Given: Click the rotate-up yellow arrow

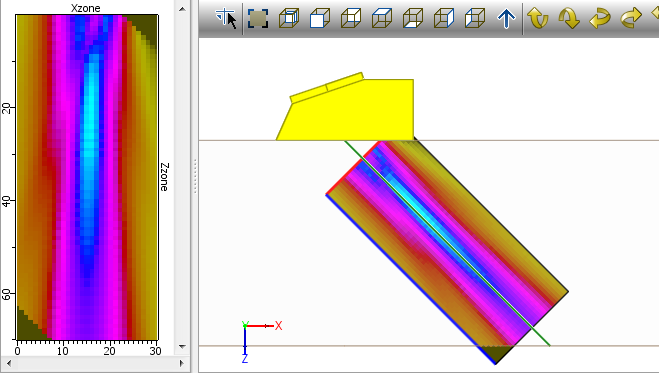Looking at the screenshot, I should [x=538, y=18].
